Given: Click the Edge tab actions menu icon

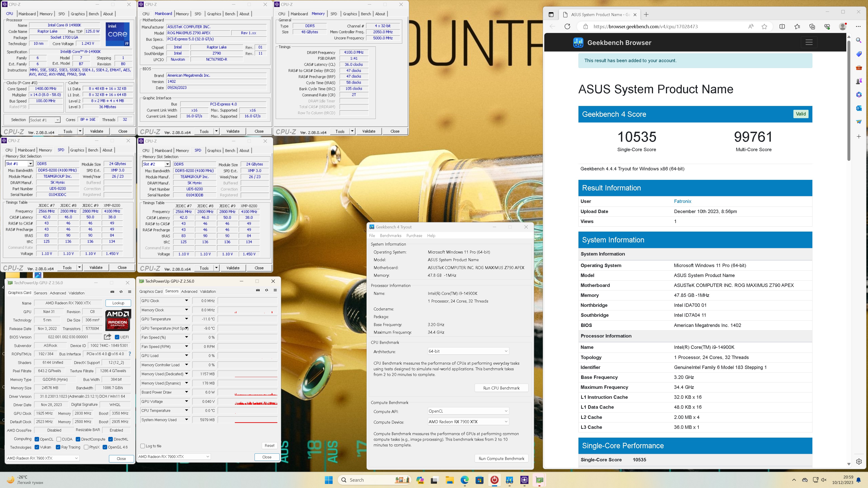Looking at the screenshot, I should click(x=551, y=14).
